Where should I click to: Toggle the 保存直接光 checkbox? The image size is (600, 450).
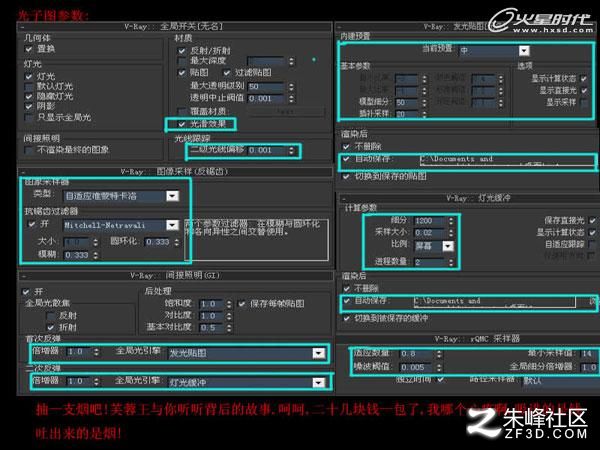point(592,220)
